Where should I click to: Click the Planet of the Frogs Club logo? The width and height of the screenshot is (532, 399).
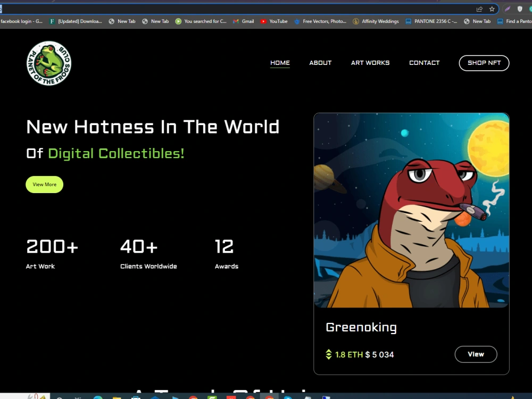(x=49, y=63)
